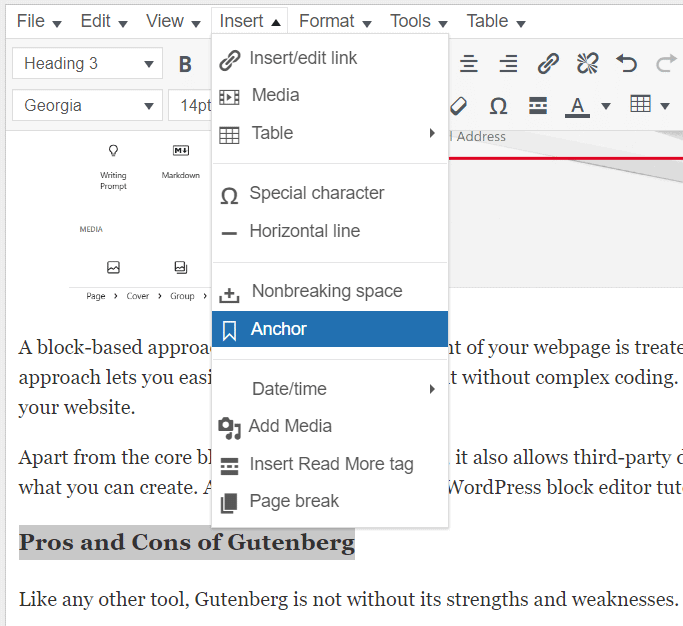Screen dimensions: 683x626
Task: Click the 'Like any other tool' paragraph
Action: pyautogui.click(x=348, y=599)
